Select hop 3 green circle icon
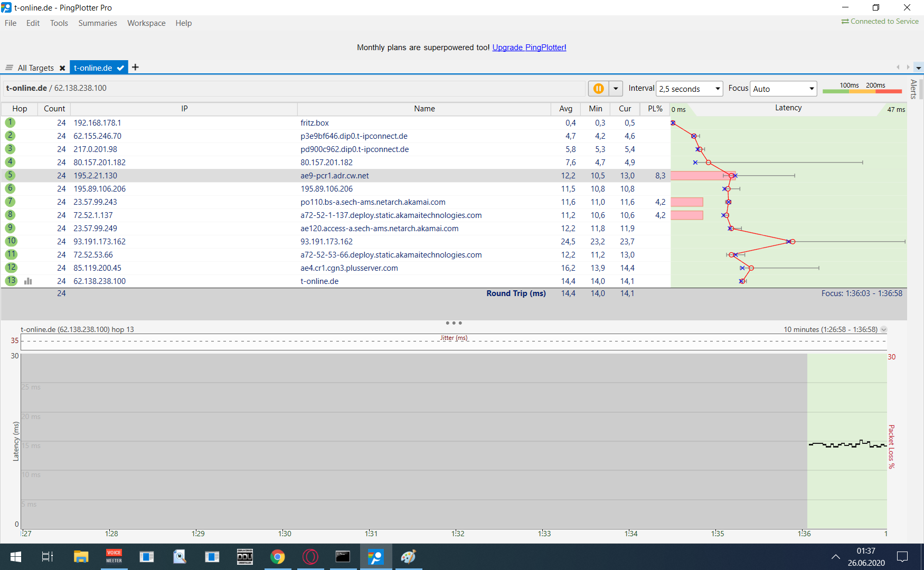Viewport: 924px width, 570px height. point(10,149)
